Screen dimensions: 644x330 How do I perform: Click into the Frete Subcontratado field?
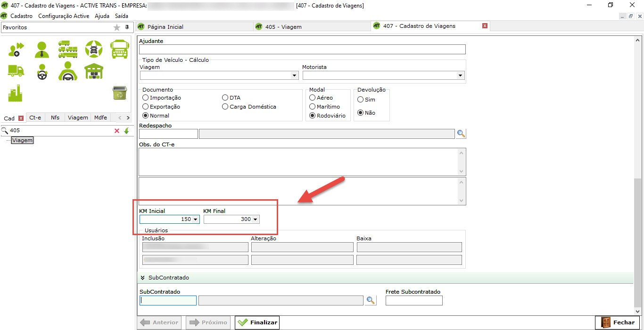pos(414,301)
